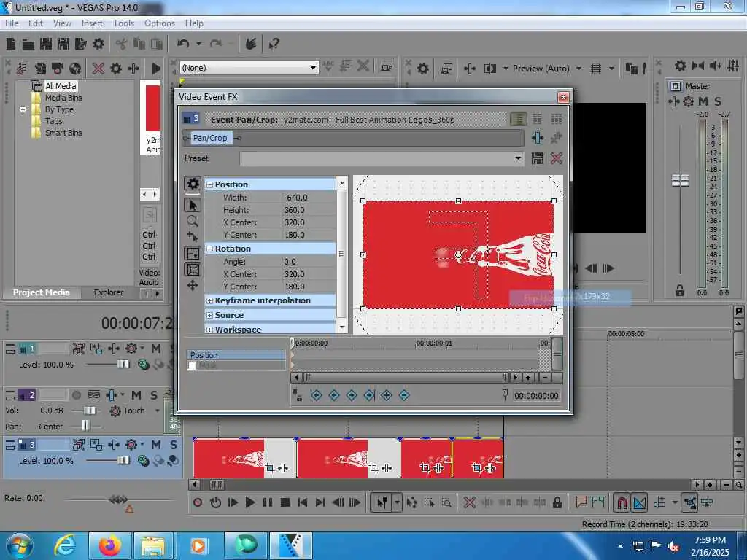Toggle the Enable Snapping magnet icon
Viewport: 747px width, 560px height.
tap(622, 502)
